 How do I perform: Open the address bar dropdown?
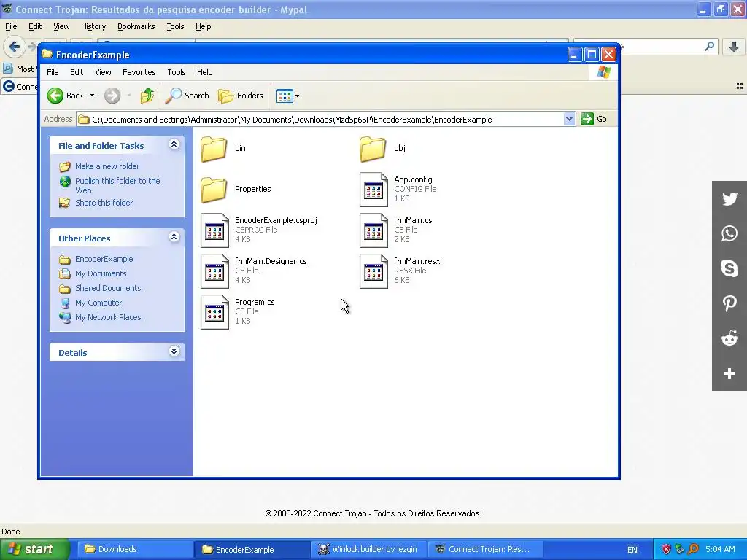pos(569,119)
